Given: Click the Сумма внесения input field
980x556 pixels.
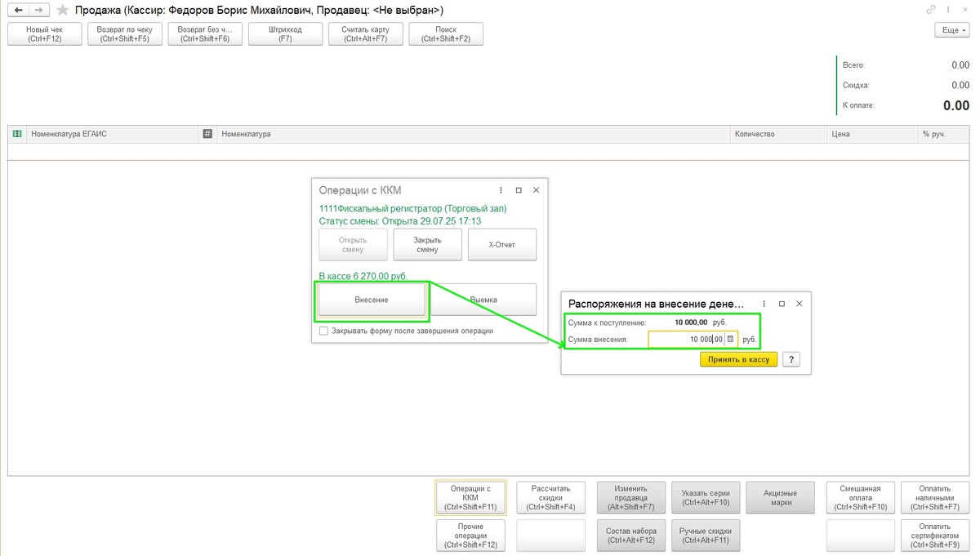Looking at the screenshot, I should (686, 338).
